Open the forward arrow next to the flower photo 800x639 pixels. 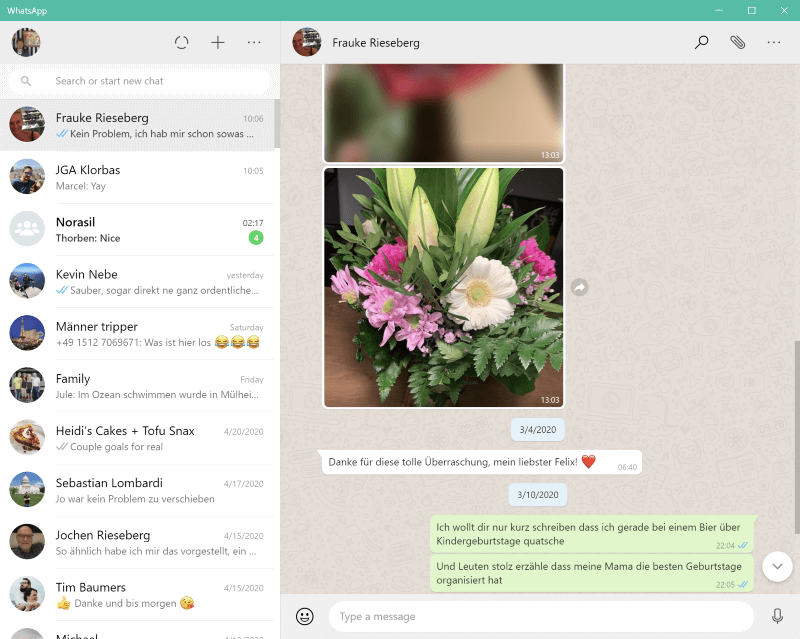point(580,287)
